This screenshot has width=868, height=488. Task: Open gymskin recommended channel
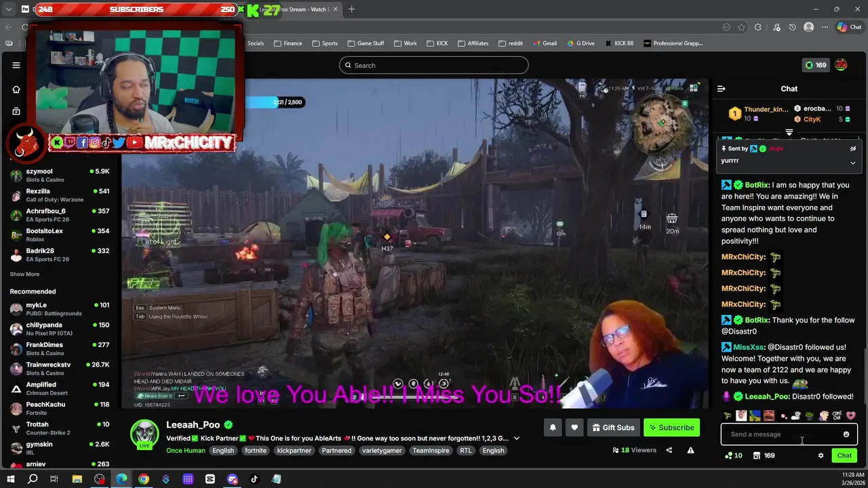pyautogui.click(x=60, y=448)
